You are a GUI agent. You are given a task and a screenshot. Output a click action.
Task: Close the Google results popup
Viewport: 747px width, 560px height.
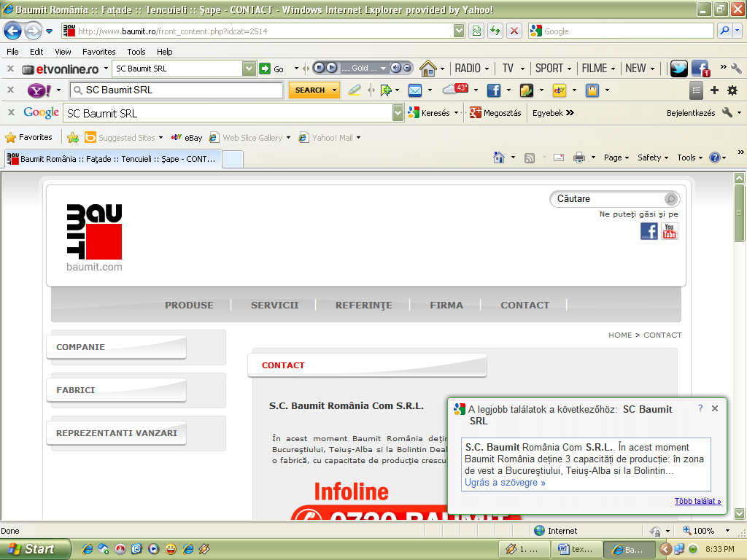[715, 408]
